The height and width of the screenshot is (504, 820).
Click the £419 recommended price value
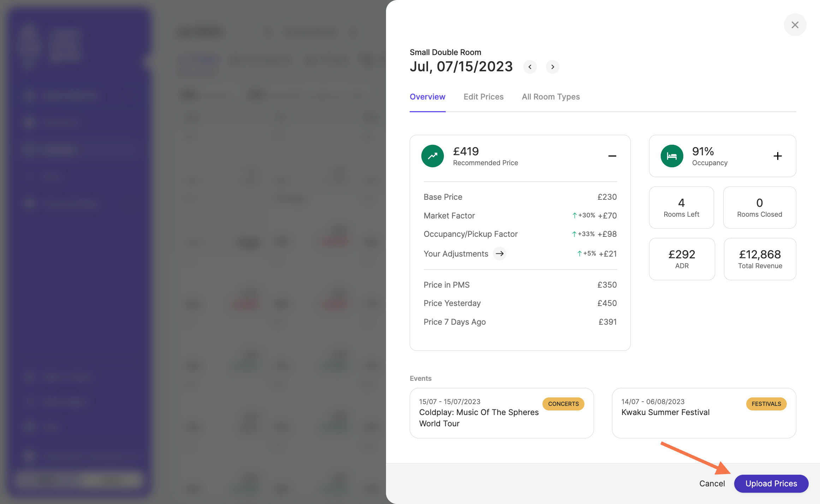tap(466, 151)
